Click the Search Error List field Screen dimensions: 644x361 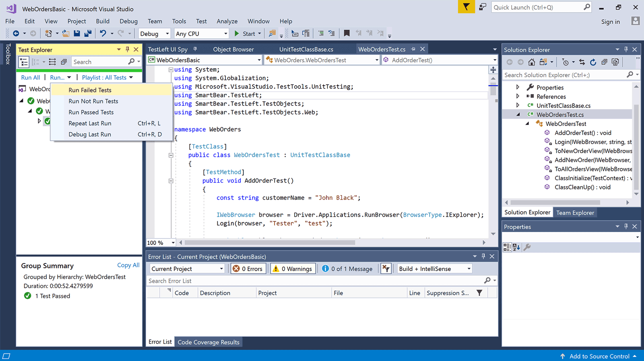314,281
